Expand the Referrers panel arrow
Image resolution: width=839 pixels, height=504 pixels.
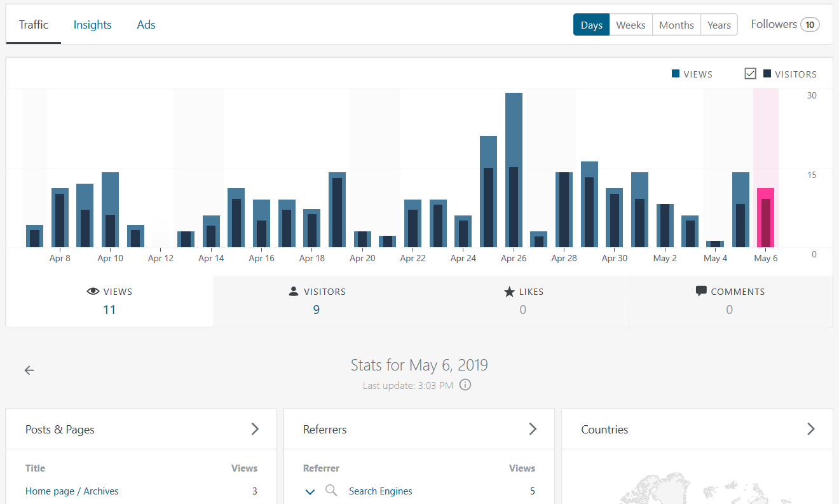(x=533, y=429)
